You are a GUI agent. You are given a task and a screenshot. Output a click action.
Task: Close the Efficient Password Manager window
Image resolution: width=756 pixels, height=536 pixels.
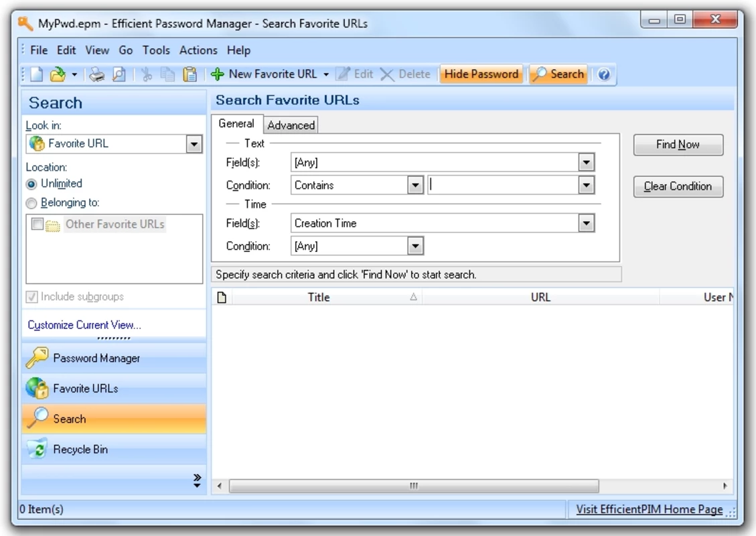coord(715,20)
